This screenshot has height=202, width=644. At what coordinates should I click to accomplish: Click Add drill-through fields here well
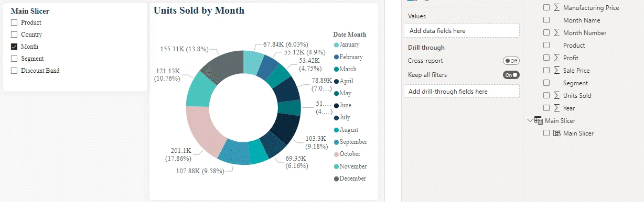461,91
